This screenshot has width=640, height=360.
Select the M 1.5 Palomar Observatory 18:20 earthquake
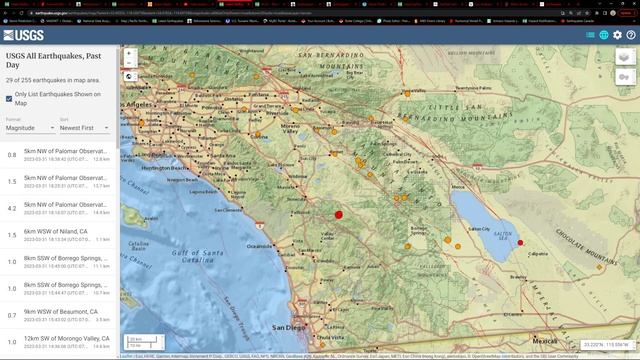pyautogui.click(x=58, y=182)
